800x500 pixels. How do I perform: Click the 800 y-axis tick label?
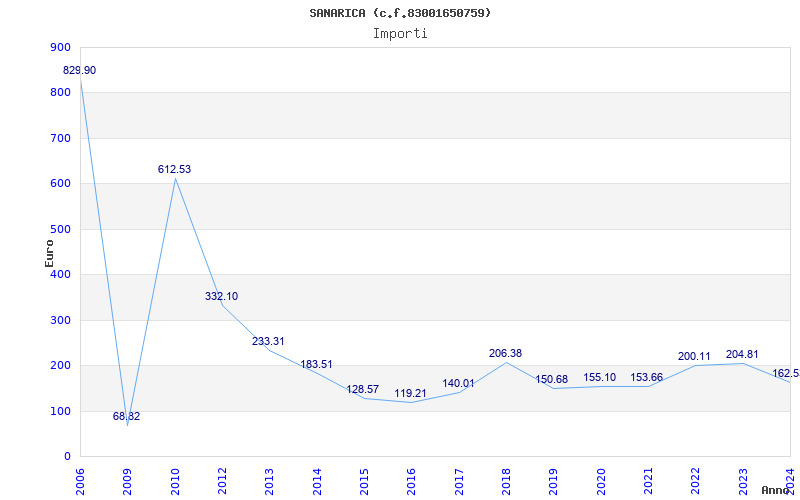tap(60, 93)
